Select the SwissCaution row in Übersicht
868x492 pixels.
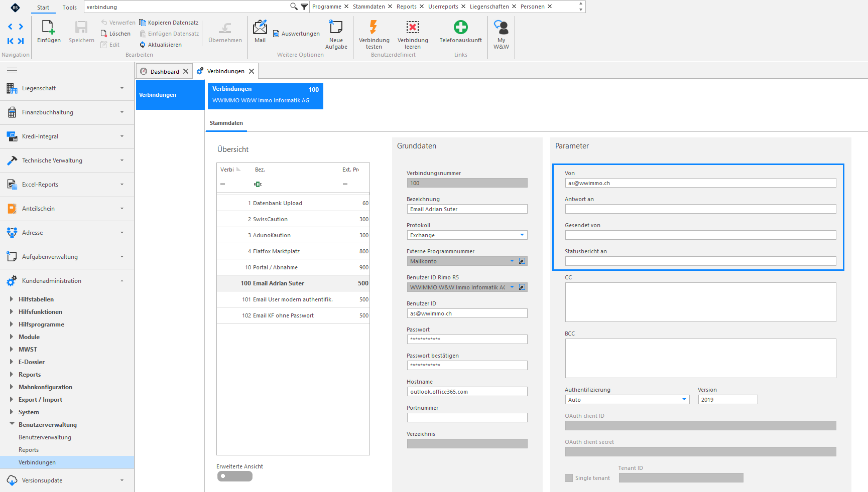coord(293,219)
